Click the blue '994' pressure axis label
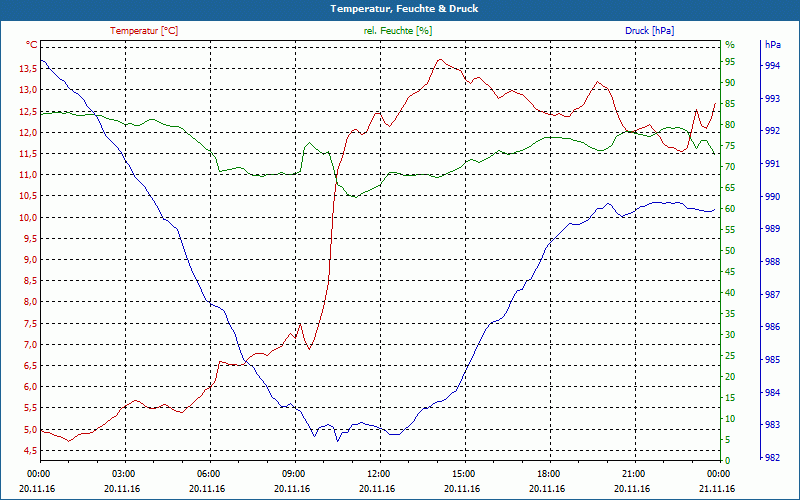 pos(773,66)
